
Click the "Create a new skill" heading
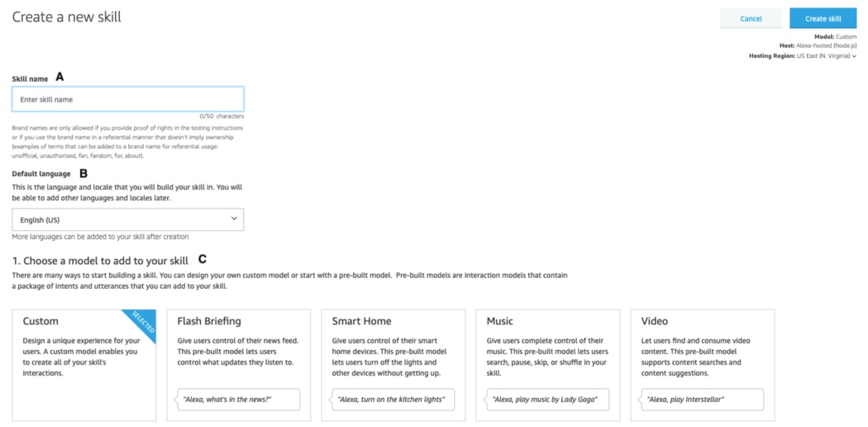pyautogui.click(x=66, y=17)
